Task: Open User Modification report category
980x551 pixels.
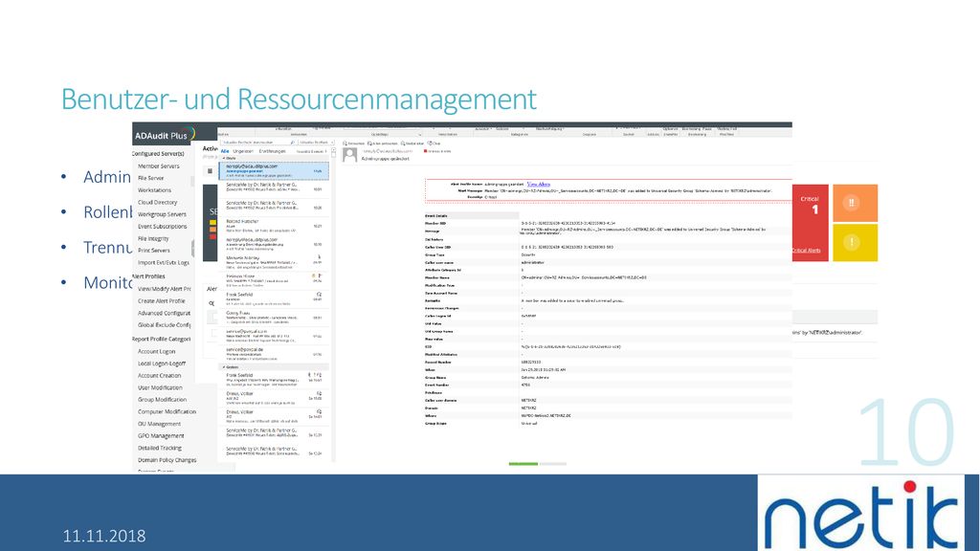Action: pos(160,388)
